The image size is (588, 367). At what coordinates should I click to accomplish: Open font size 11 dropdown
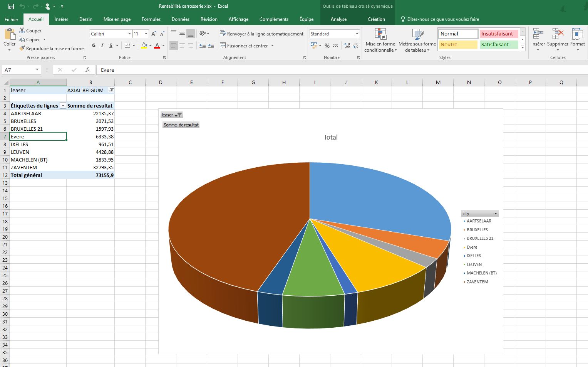pyautogui.click(x=146, y=34)
